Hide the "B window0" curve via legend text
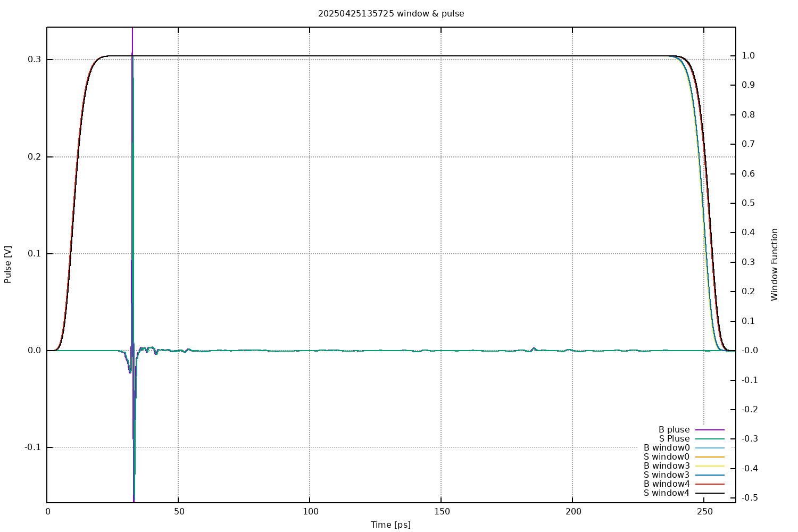This screenshot has width=798, height=532. pyautogui.click(x=666, y=448)
